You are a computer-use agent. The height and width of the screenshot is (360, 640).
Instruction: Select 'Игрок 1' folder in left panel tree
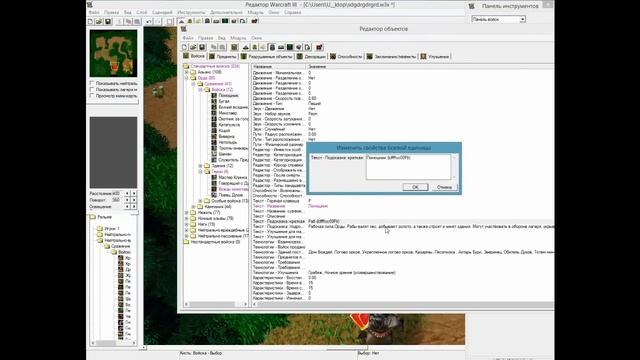pyautogui.click(x=112, y=229)
